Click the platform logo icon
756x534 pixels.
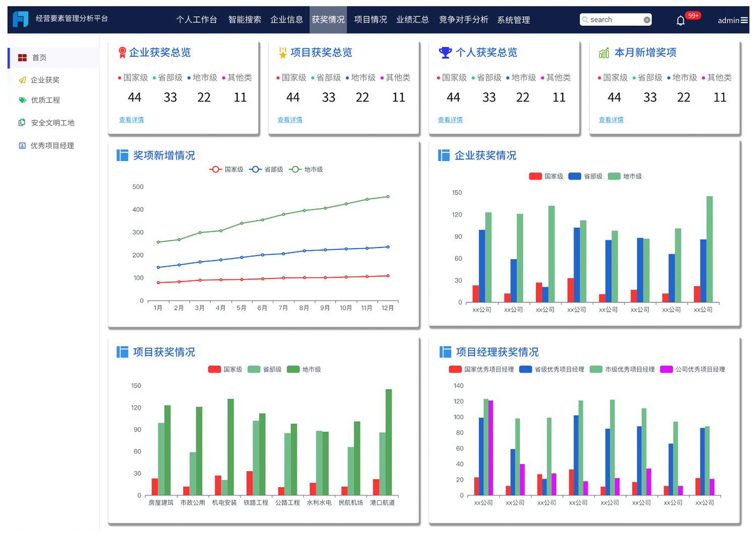tap(21, 19)
